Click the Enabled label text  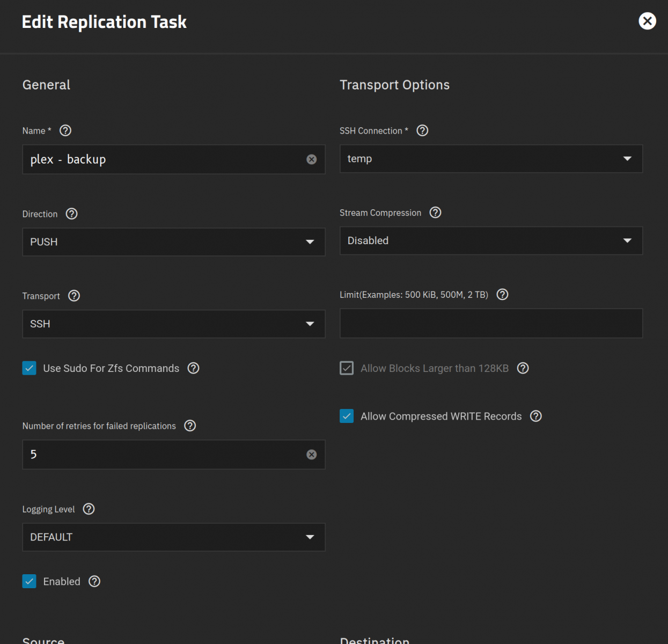point(62,581)
